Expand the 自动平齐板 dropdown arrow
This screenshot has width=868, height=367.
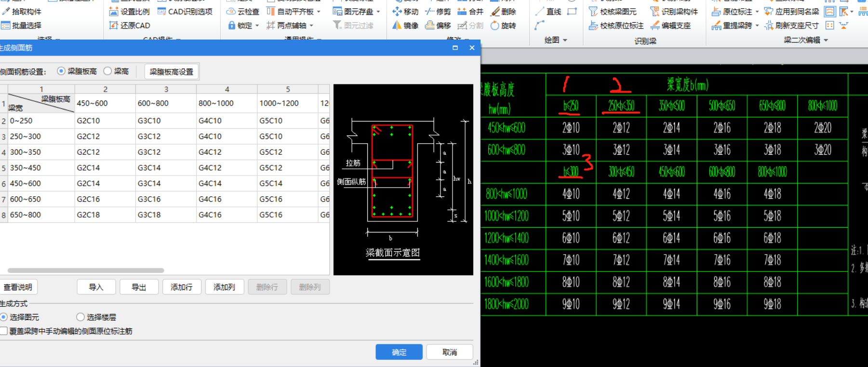(319, 12)
